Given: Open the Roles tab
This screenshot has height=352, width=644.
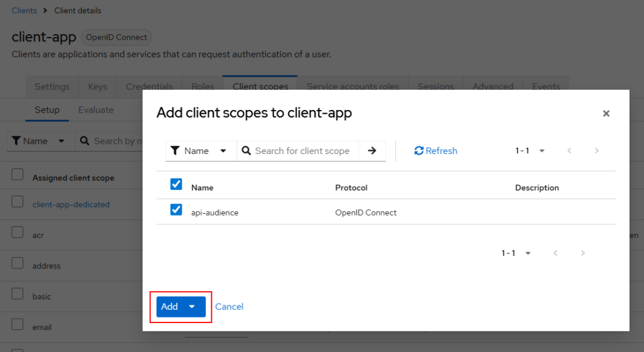Looking at the screenshot, I should pos(203,87).
